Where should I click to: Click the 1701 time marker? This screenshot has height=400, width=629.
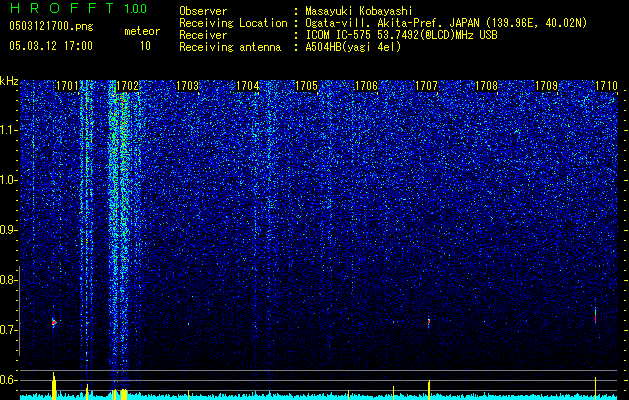(67, 86)
